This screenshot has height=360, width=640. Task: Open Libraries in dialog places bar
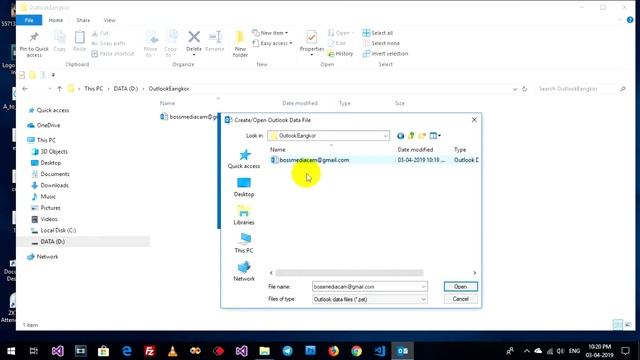244,215
